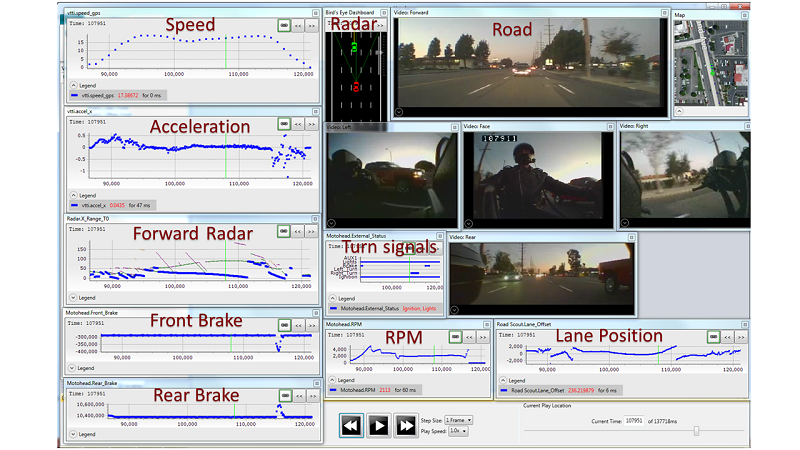Collapse the Legend in the Speed panel

pyautogui.click(x=72, y=86)
